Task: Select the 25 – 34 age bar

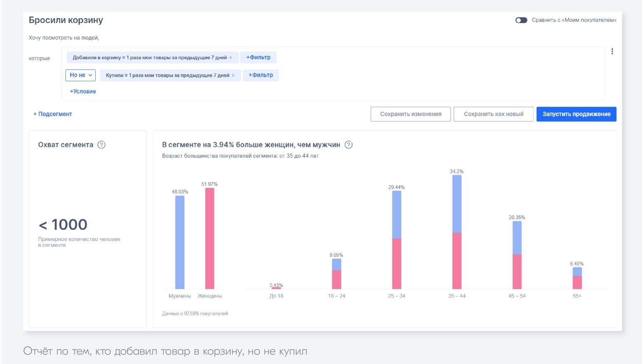Action: click(x=397, y=240)
